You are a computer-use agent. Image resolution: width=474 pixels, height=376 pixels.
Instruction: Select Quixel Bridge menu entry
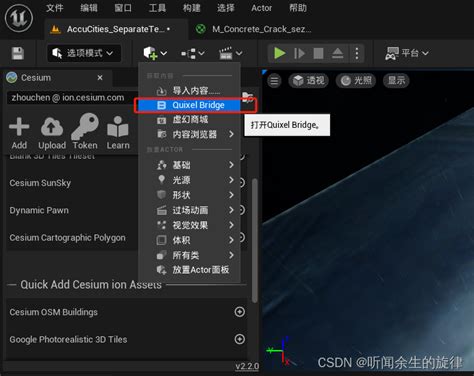coord(189,105)
